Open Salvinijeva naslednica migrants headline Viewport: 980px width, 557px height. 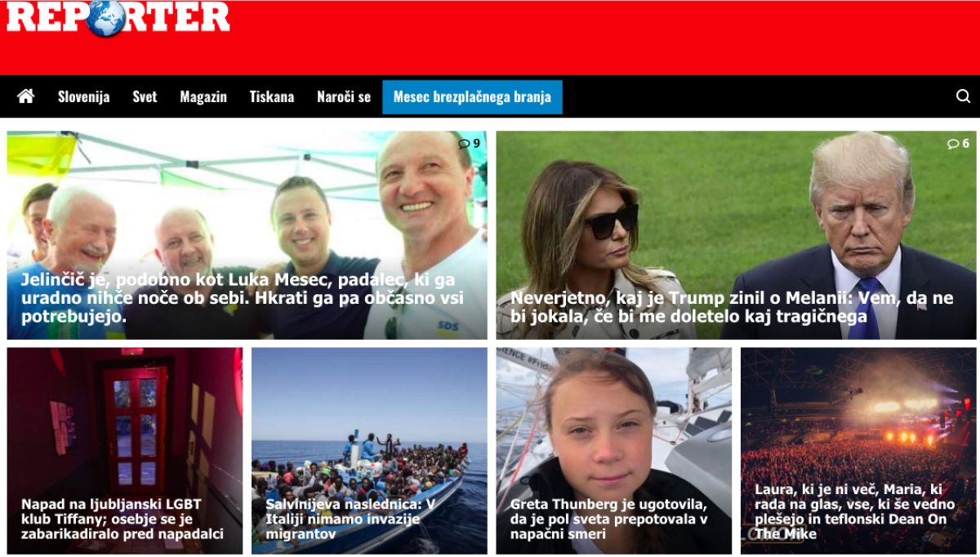(350, 519)
